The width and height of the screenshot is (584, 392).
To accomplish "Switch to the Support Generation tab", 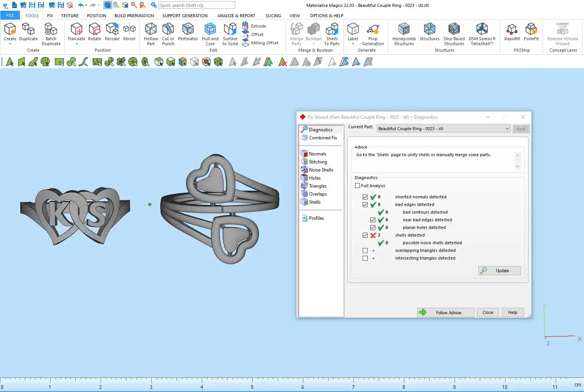I will pos(185,16).
